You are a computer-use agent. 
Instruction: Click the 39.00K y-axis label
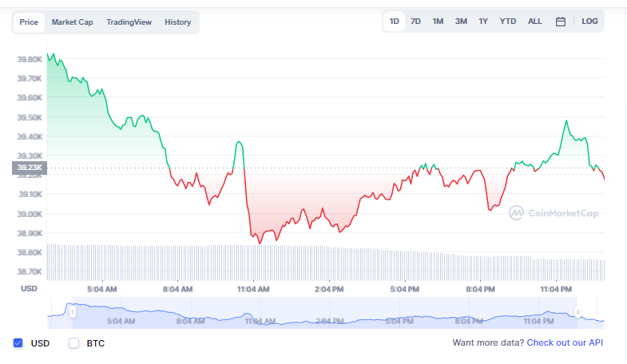click(30, 214)
